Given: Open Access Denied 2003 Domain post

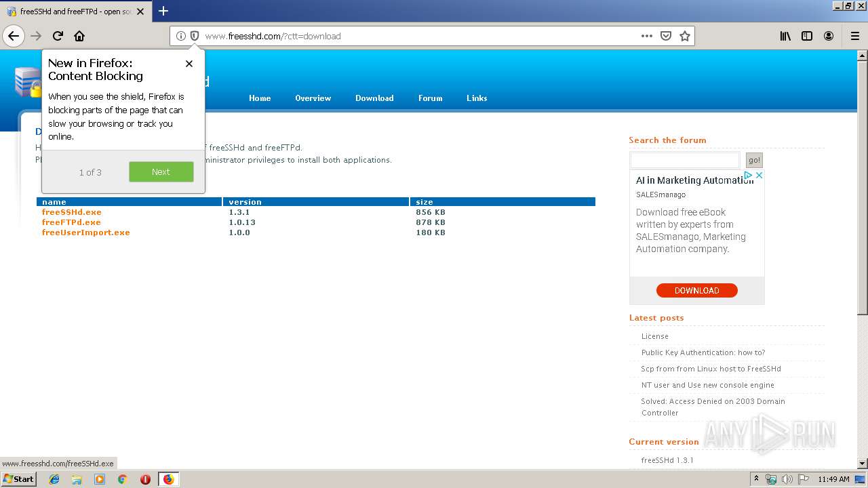Looking at the screenshot, I should click(x=713, y=407).
